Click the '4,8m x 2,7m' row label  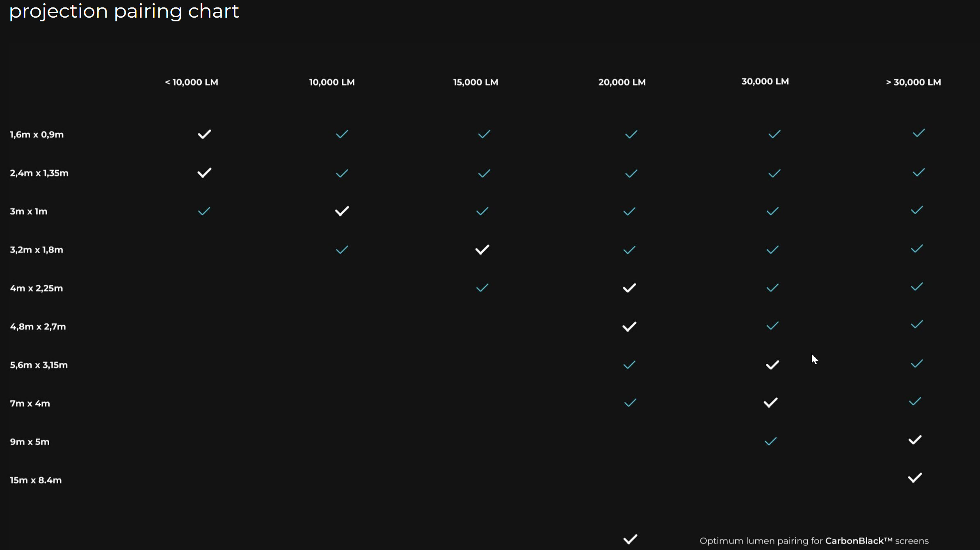(38, 327)
